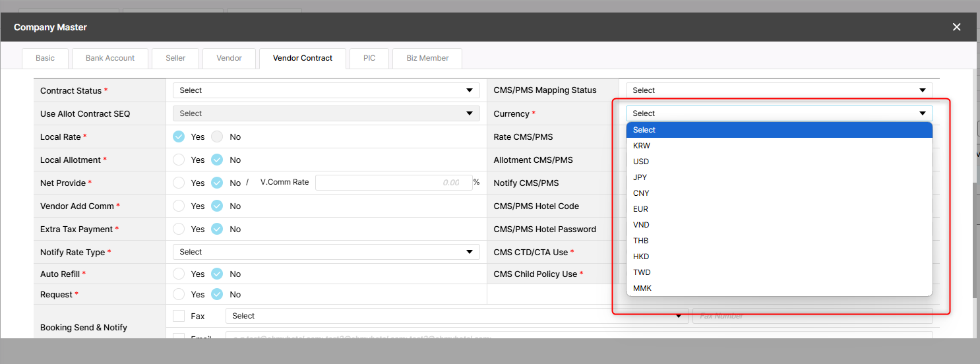The image size is (980, 364).
Task: Pick EUR from the currency options
Action: point(640,209)
